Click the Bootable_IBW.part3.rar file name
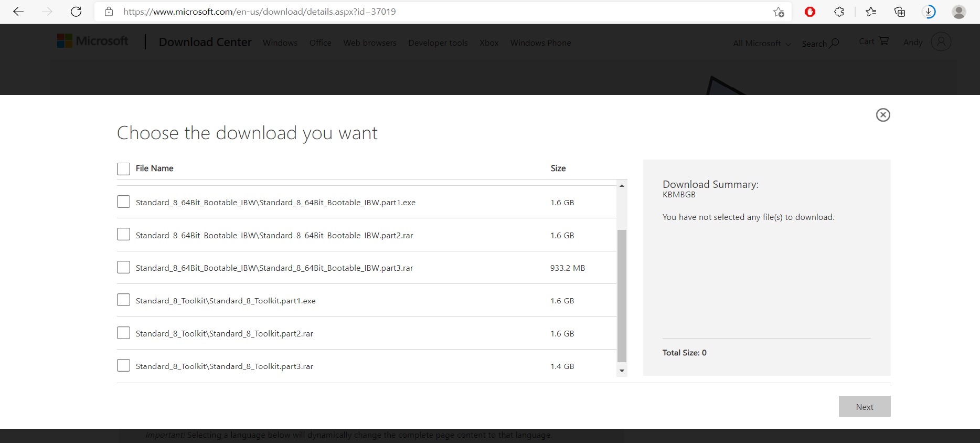980x443 pixels. 274,268
